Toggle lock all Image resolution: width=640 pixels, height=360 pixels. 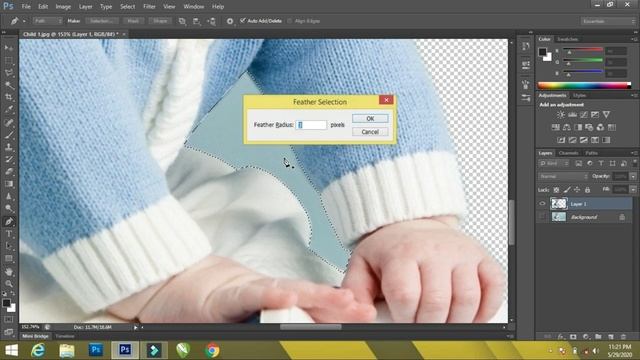tap(587, 190)
